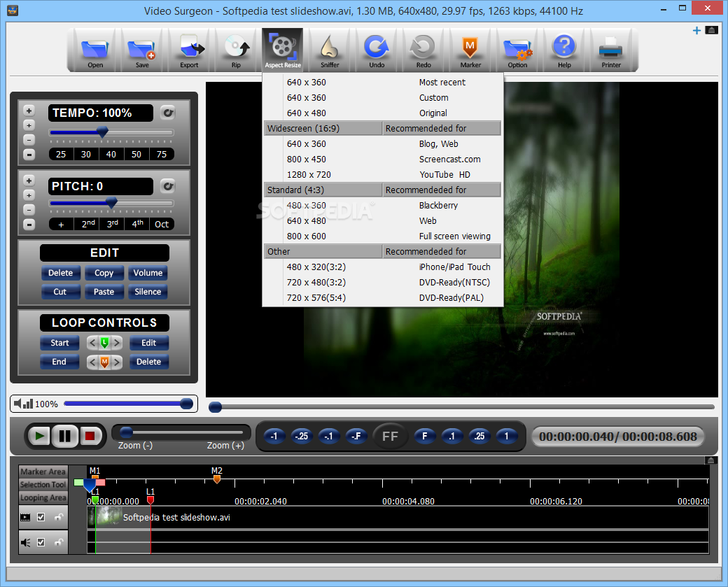
Task: Set tempo preset to 75
Action: click(x=162, y=155)
